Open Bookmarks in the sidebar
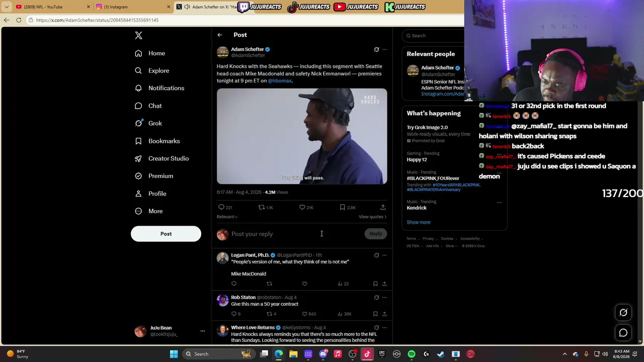This screenshot has width=644, height=362. pyautogui.click(x=157, y=141)
